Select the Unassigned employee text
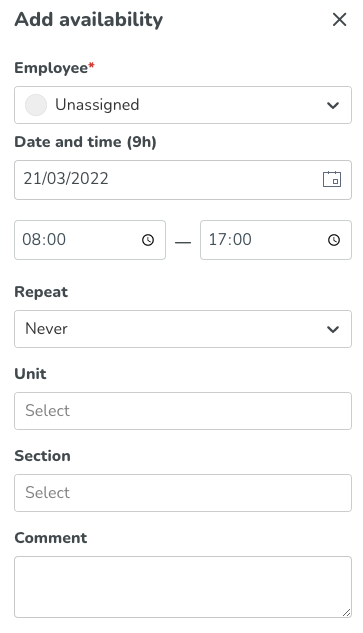Screen dimensions: 363x633 coord(97,105)
